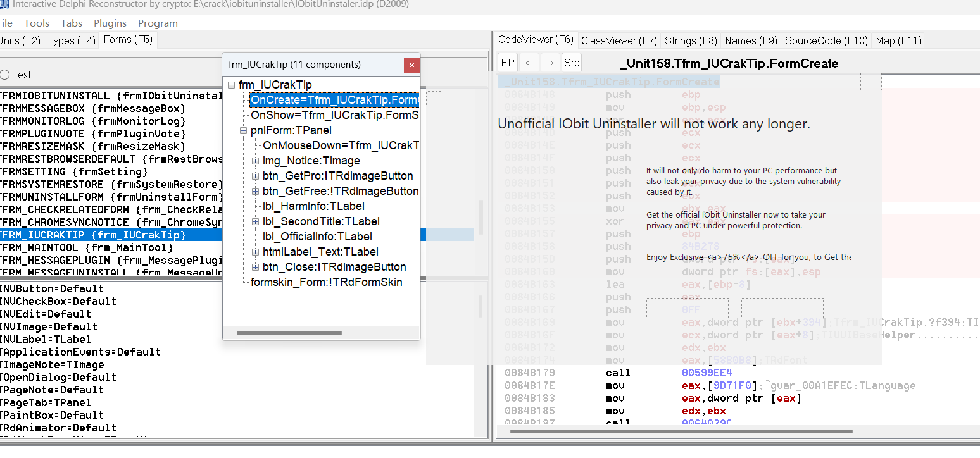Click TImageNote=TImage entry

point(52,364)
